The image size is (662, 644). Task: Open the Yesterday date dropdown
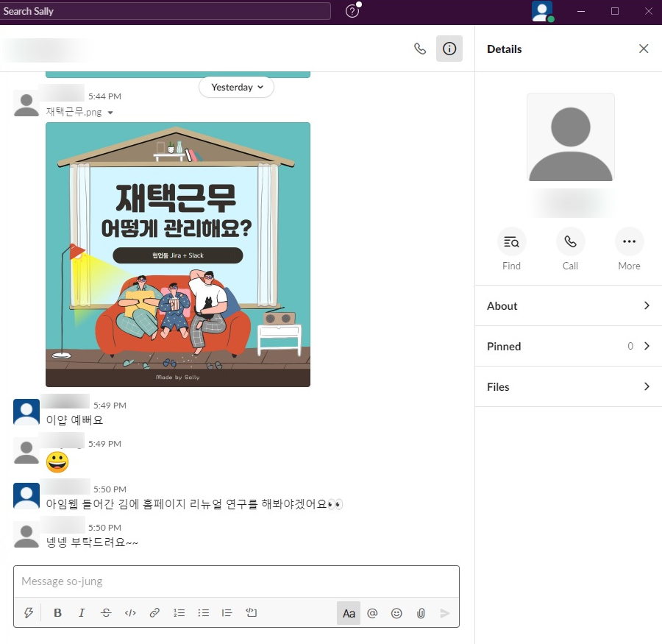point(236,87)
